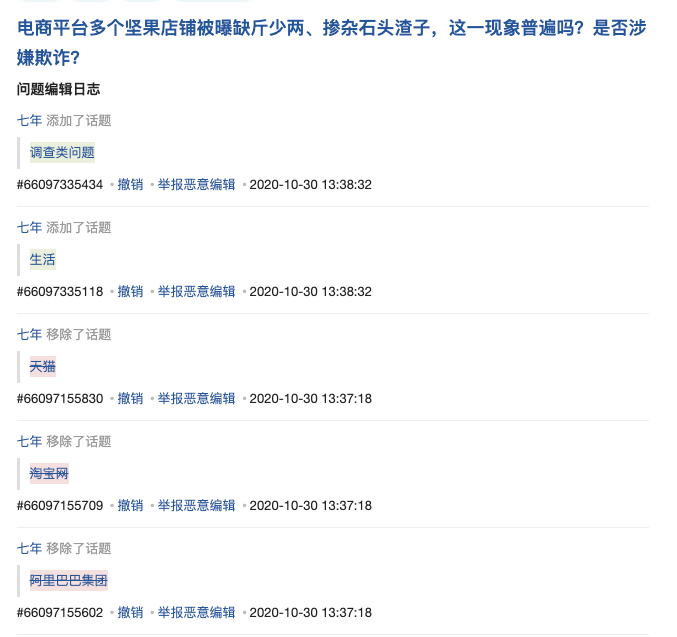Image resolution: width=677 pixels, height=637 pixels.
Task: Click timestamp 2020-10-30 13:37:18 of edit #66097155602
Action: point(310,613)
